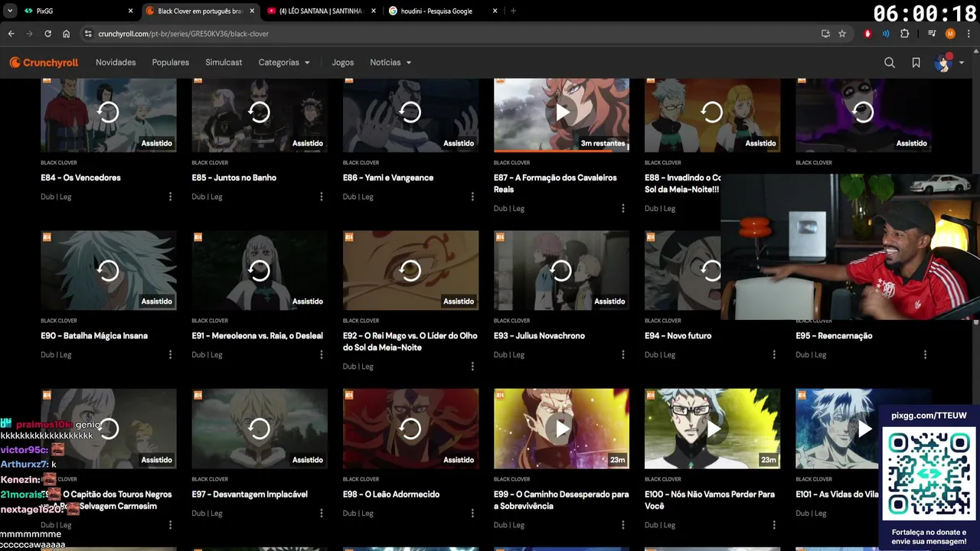Replay episode E98 O Leão Adormecido icon
The height and width of the screenshot is (551, 980).
(410, 429)
